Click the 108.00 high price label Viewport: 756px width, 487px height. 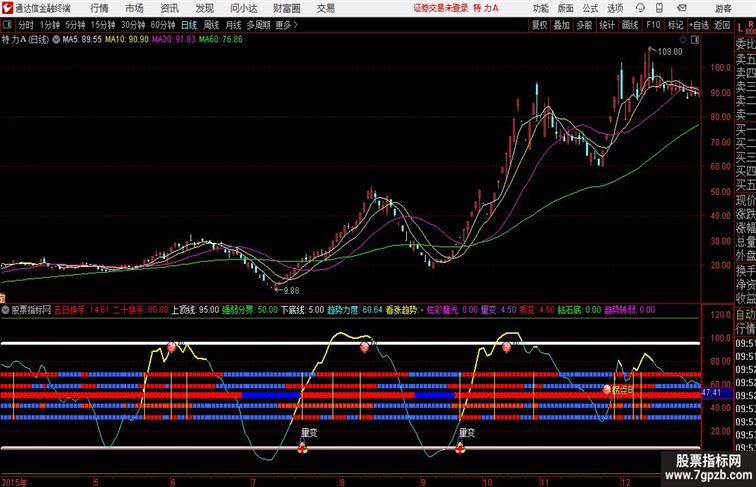[x=670, y=52]
